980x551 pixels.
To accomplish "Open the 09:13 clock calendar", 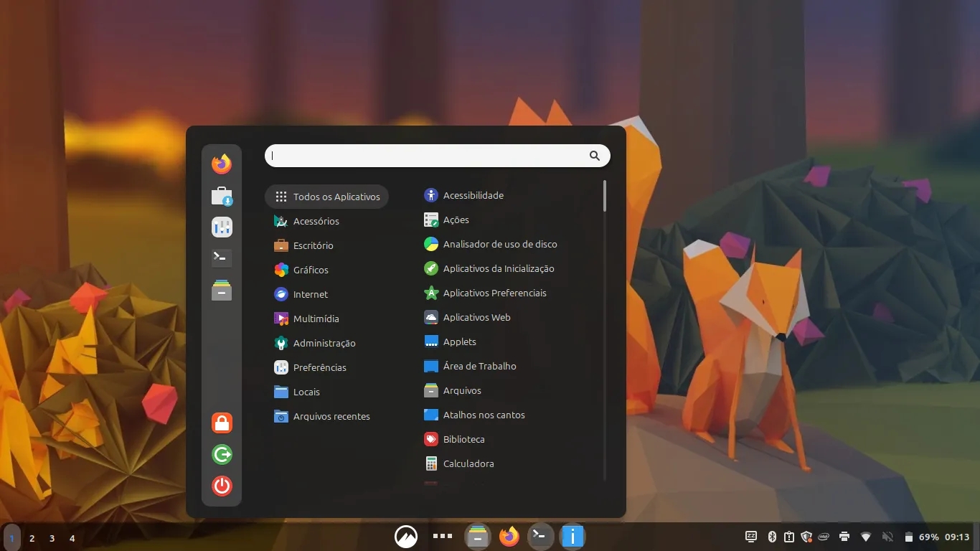I will pyautogui.click(x=957, y=537).
